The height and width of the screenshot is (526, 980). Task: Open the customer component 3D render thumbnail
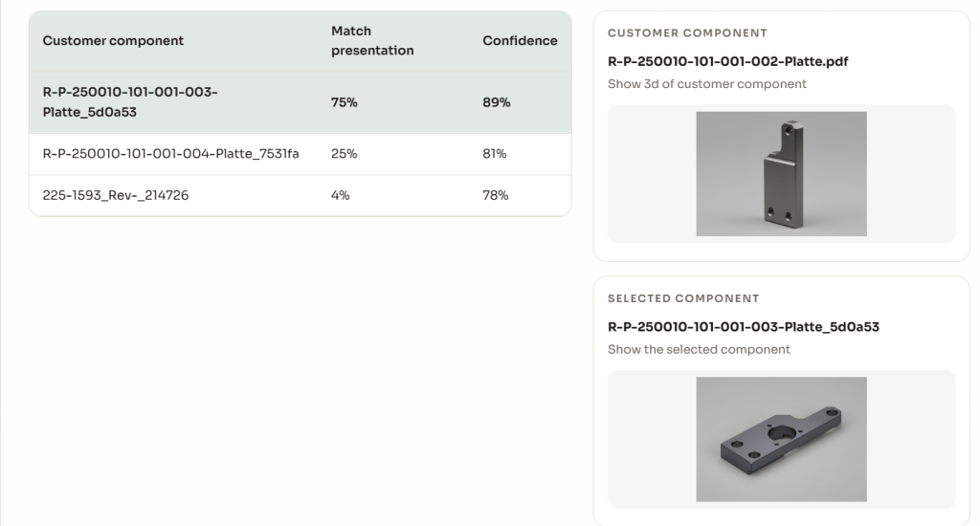781,174
